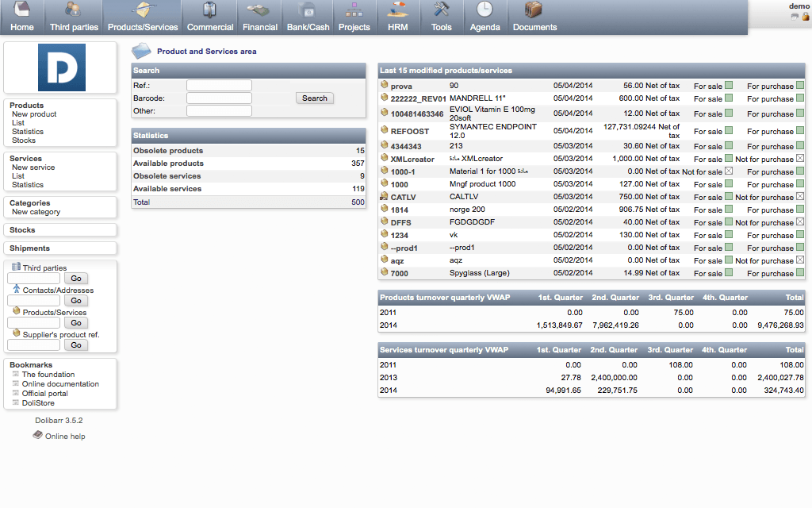Click the product box icon beside prova
The width and height of the screenshot is (812, 508).
(385, 85)
